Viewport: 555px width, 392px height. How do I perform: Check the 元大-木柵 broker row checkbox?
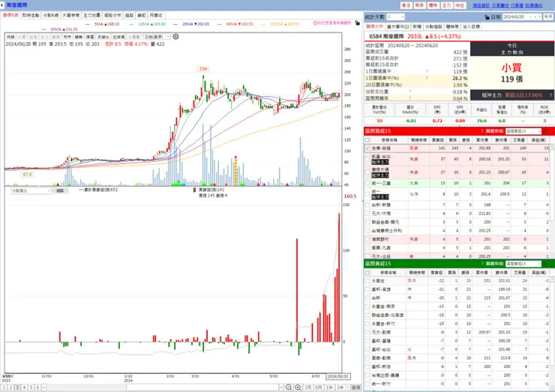click(367, 214)
